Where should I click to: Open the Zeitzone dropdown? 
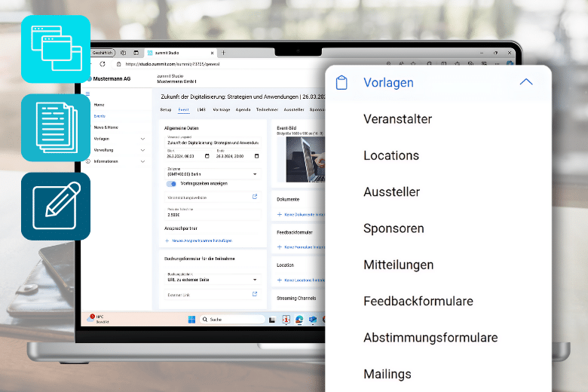(x=255, y=174)
